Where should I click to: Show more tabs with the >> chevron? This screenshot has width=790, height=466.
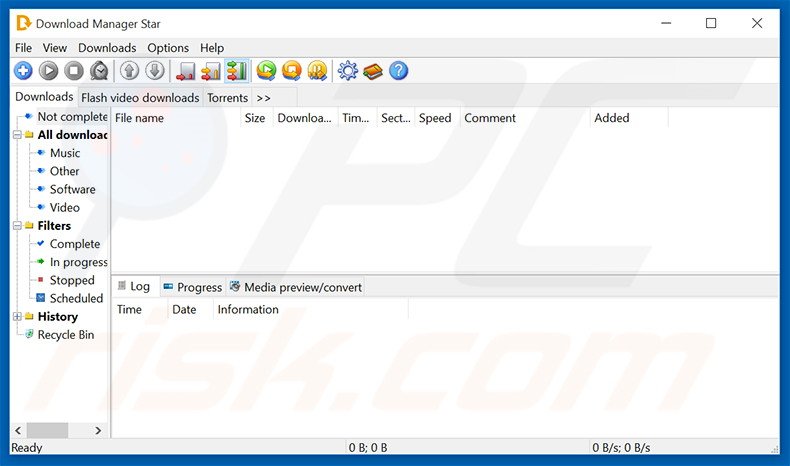point(264,98)
